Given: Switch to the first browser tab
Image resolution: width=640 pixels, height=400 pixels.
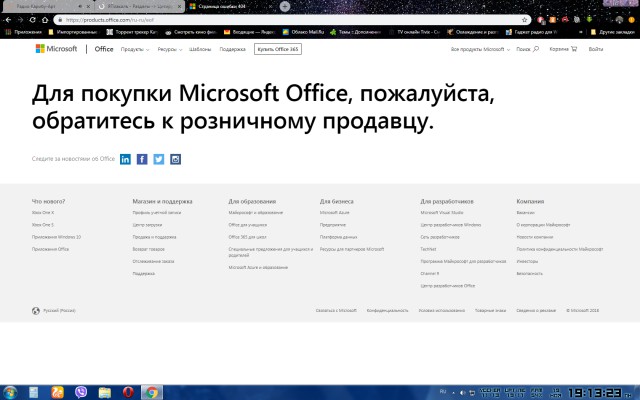Looking at the screenshot, I should 47,6.
